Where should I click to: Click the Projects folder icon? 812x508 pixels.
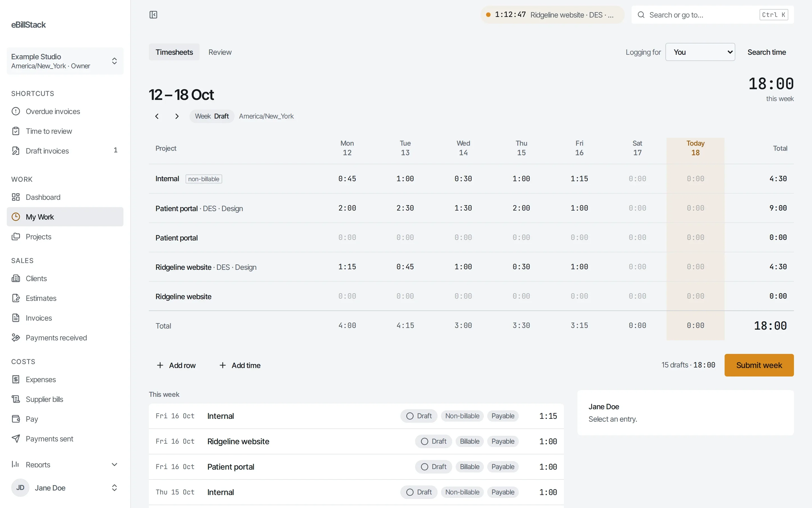coord(16,237)
